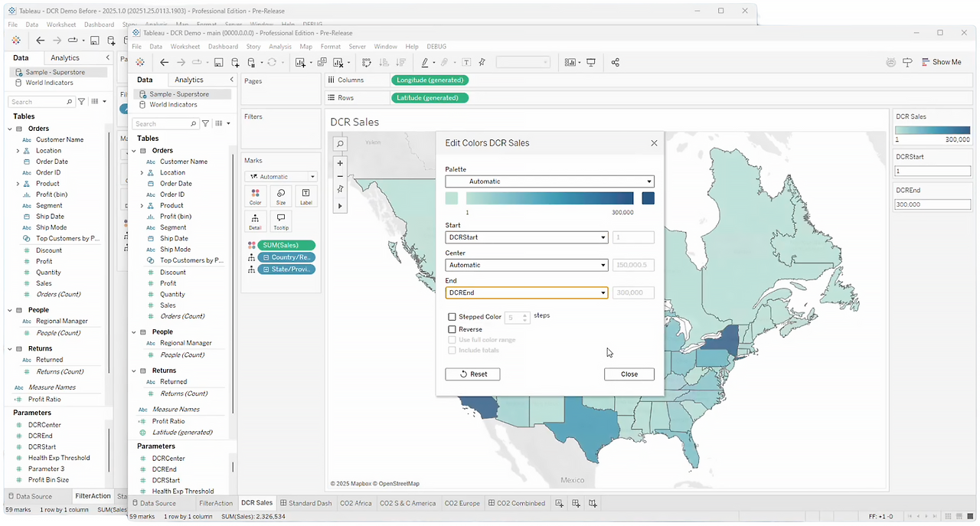Expand State/Province pill on Marks card
Screen dimensions: 980x526
point(266,270)
